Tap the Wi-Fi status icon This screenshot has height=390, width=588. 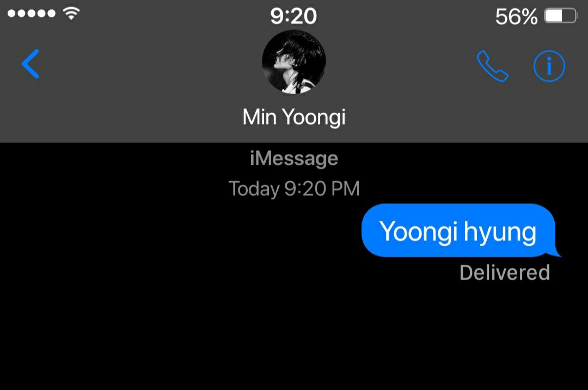click(x=71, y=14)
